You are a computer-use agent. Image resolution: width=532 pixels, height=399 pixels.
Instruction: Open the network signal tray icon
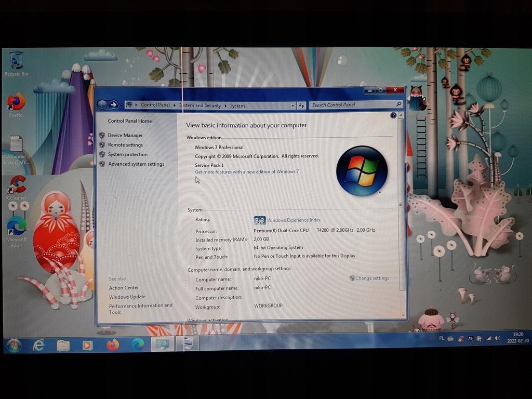(488, 338)
